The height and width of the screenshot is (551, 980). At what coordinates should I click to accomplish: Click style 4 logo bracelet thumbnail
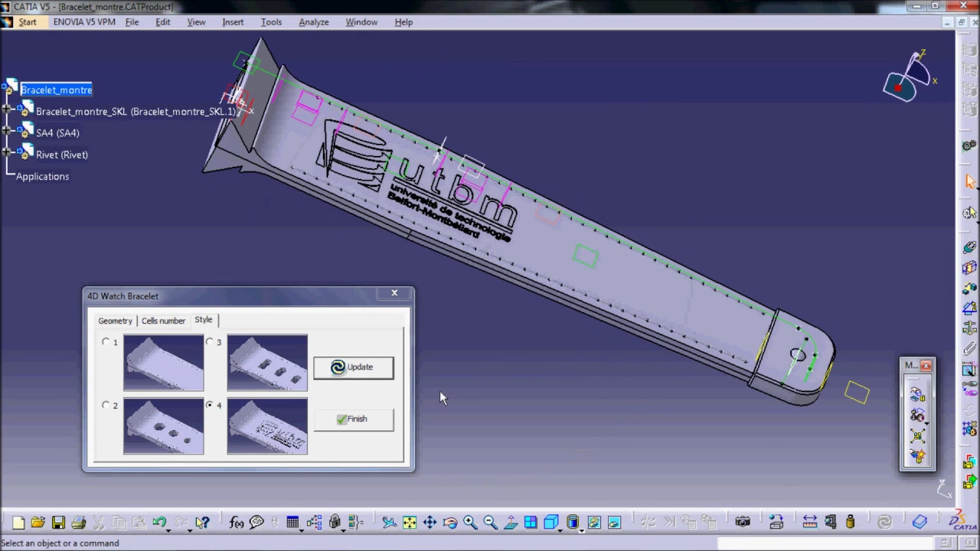pyautogui.click(x=267, y=425)
